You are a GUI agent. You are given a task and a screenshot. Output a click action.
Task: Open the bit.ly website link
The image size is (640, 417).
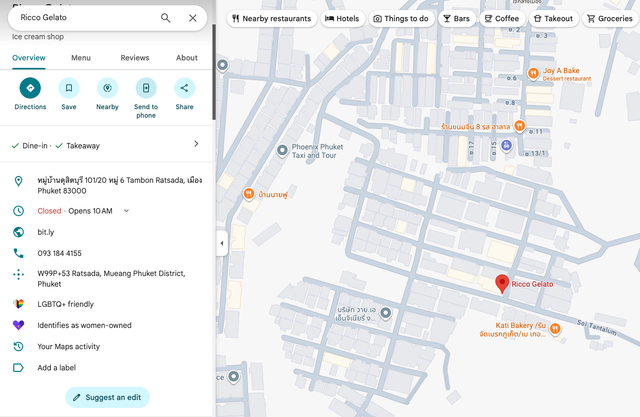click(46, 232)
